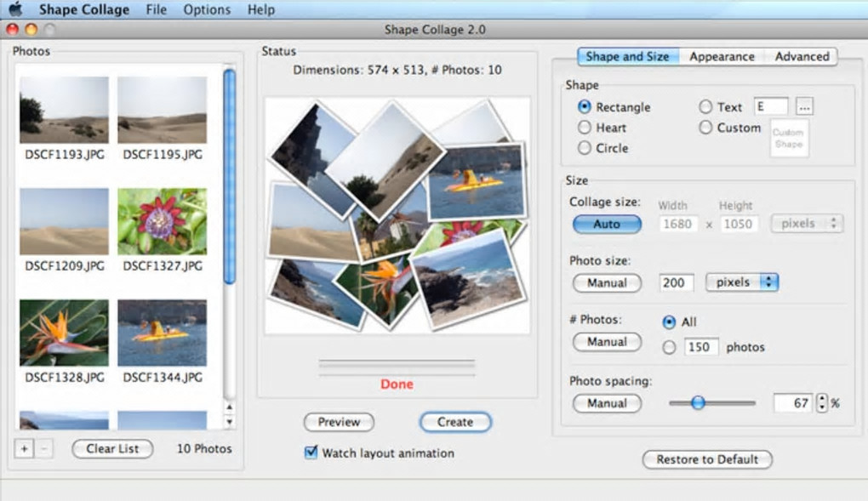Click the photo spacing percent stepper
Viewport: 868px width, 501px height.
(x=822, y=402)
